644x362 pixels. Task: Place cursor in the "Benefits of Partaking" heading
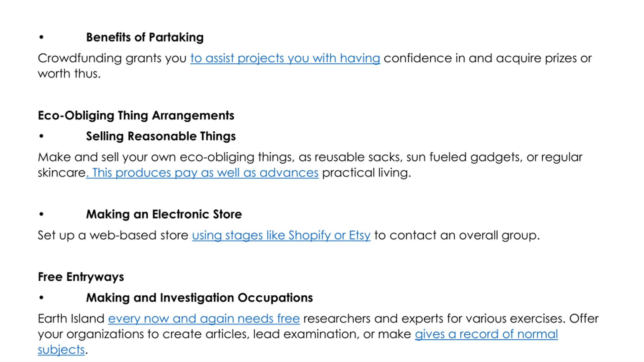coord(145,37)
